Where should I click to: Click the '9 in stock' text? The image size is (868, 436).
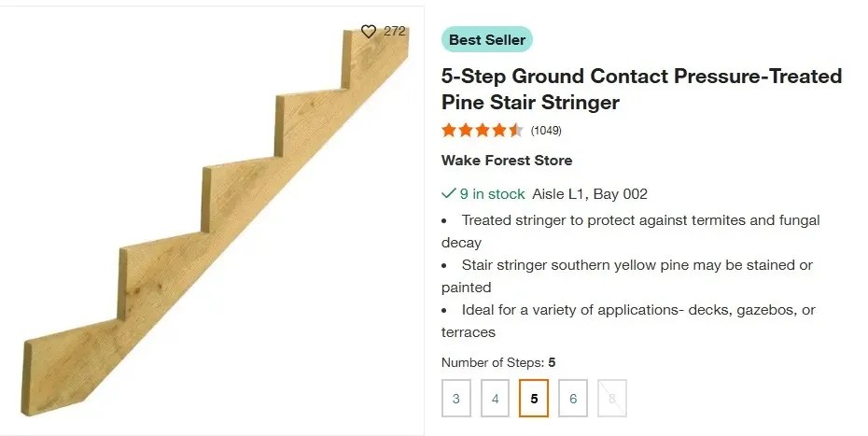(492, 194)
